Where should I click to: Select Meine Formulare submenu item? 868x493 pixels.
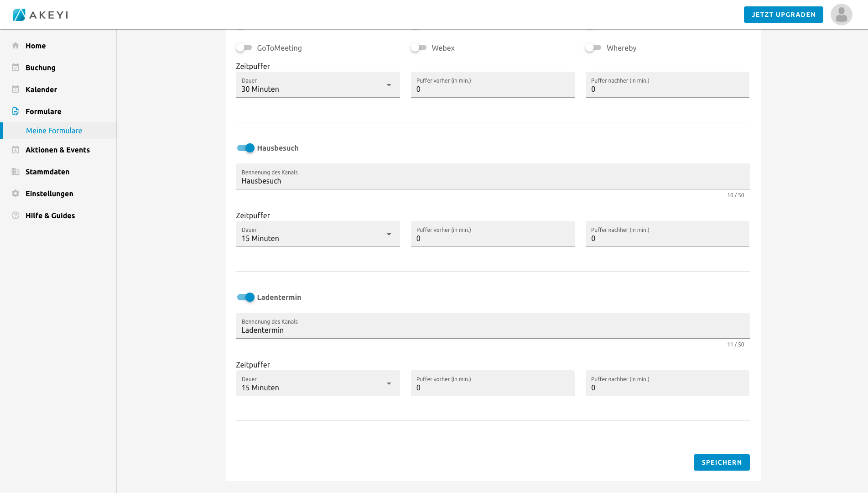54,131
